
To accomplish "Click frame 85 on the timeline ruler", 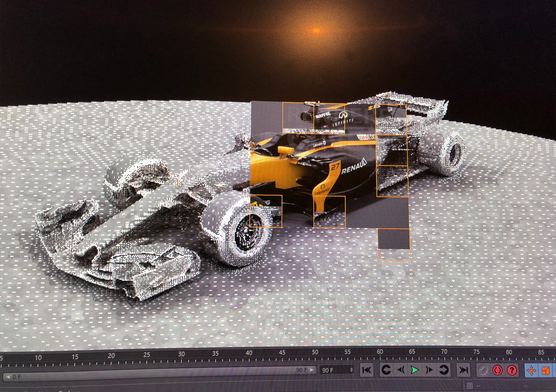I will (541, 352).
